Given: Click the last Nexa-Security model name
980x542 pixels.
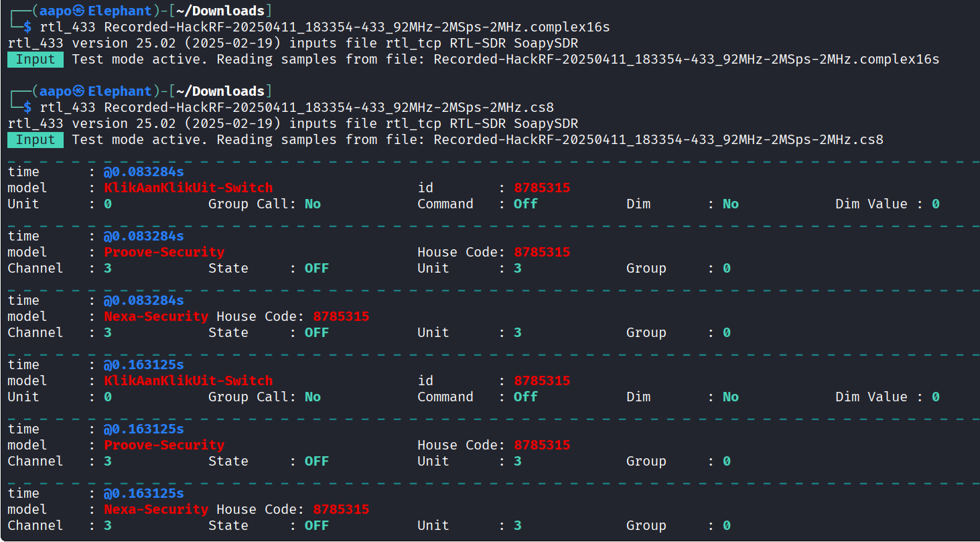Looking at the screenshot, I should click(156, 510).
